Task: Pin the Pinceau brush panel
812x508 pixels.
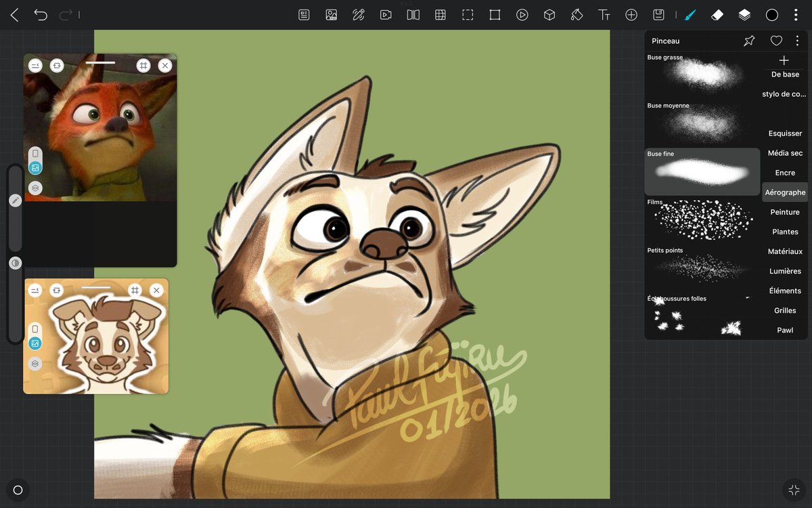Action: pos(749,41)
